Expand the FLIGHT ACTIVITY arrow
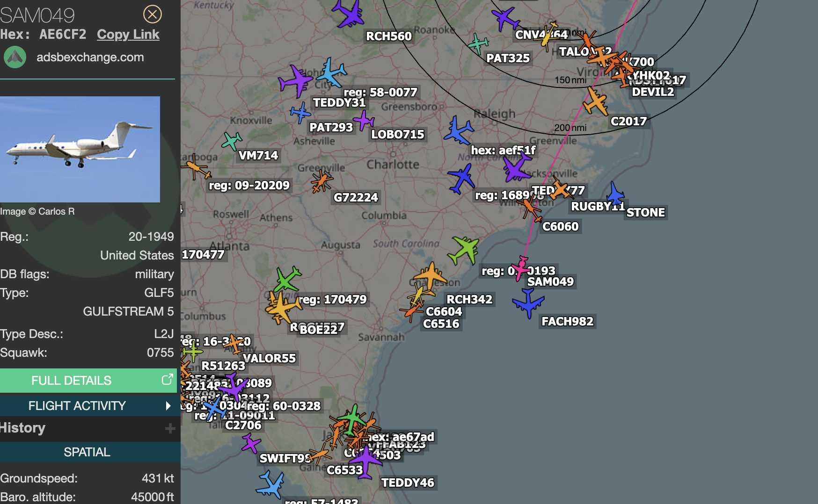 (168, 406)
